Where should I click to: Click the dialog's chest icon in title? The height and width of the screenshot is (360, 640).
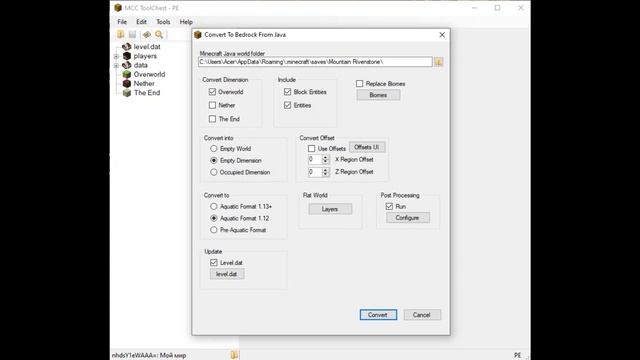[x=198, y=35]
